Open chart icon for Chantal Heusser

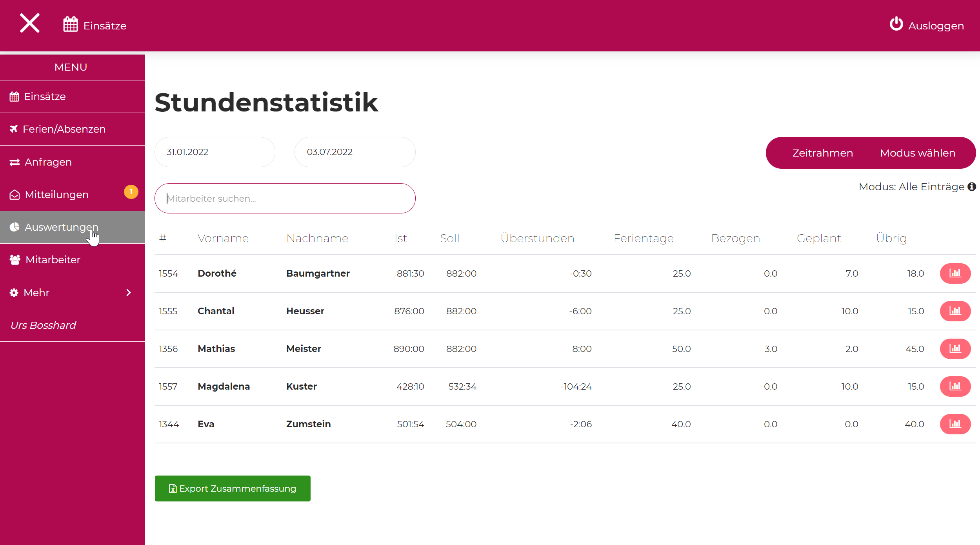click(955, 311)
